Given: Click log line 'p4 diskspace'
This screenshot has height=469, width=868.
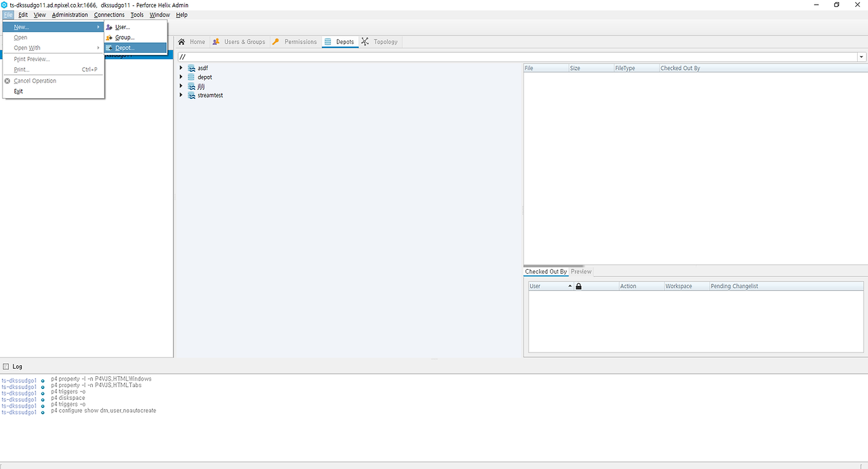Looking at the screenshot, I should (x=68, y=399).
